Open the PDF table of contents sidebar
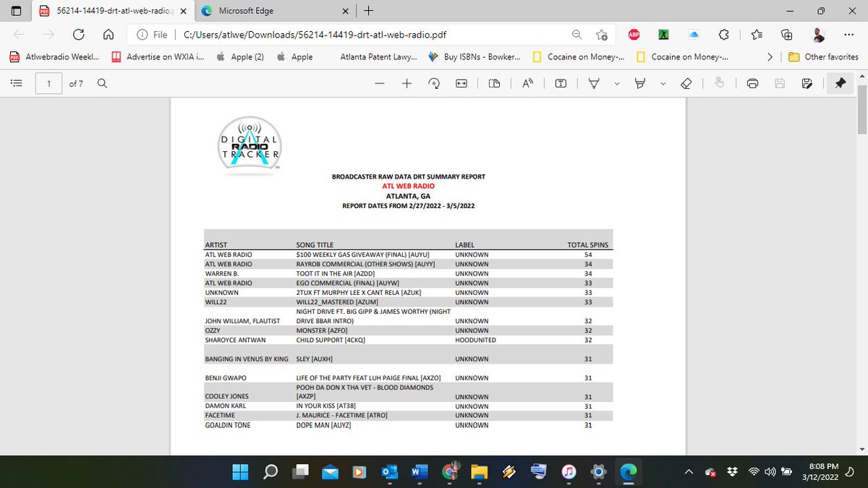Viewport: 868px width, 488px height. (15, 83)
